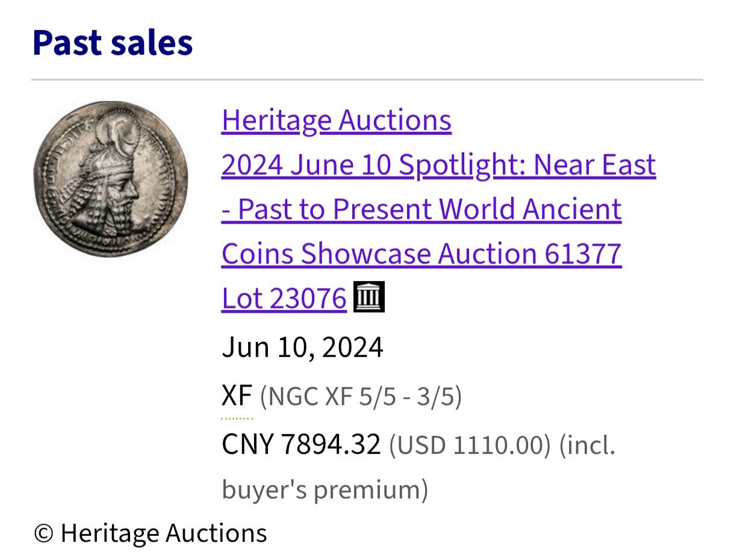Open Lot 23076 details
This screenshot has width=734, height=560.
(283, 297)
